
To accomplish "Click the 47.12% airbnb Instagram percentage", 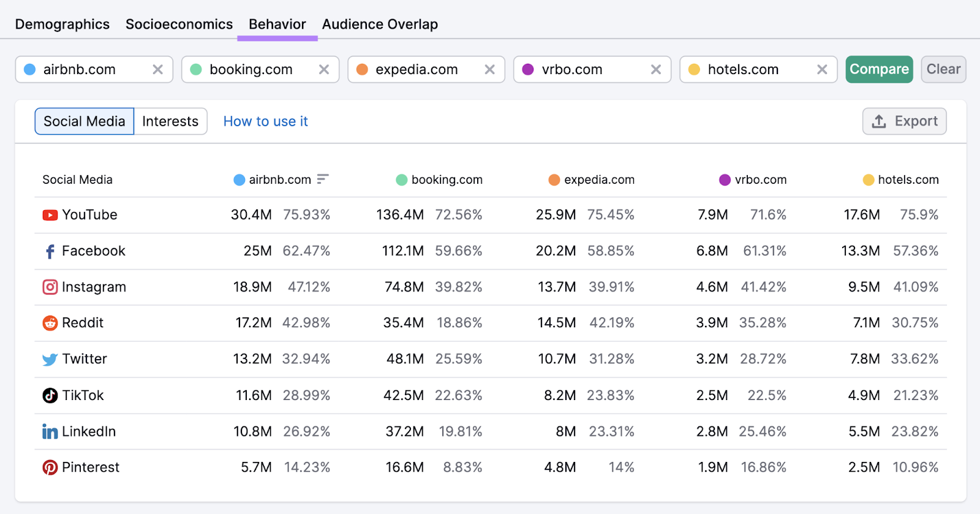I will point(309,287).
